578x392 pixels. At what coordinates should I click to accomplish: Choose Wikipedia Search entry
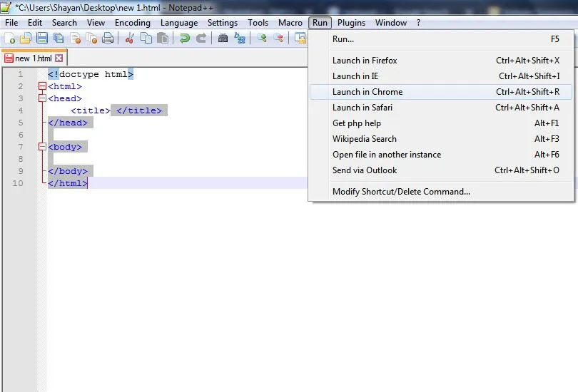441,139
